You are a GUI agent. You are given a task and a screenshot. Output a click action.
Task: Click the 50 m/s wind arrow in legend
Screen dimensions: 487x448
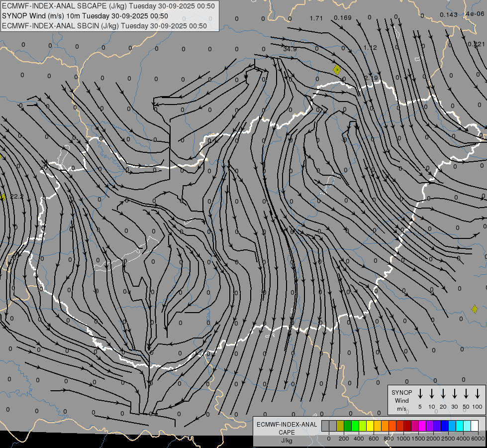[466, 394]
